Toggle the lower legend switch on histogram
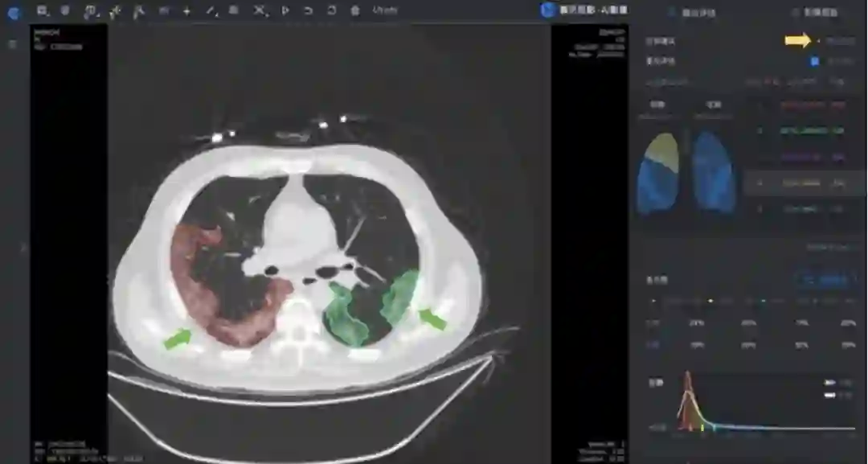868x464 pixels. click(830, 395)
